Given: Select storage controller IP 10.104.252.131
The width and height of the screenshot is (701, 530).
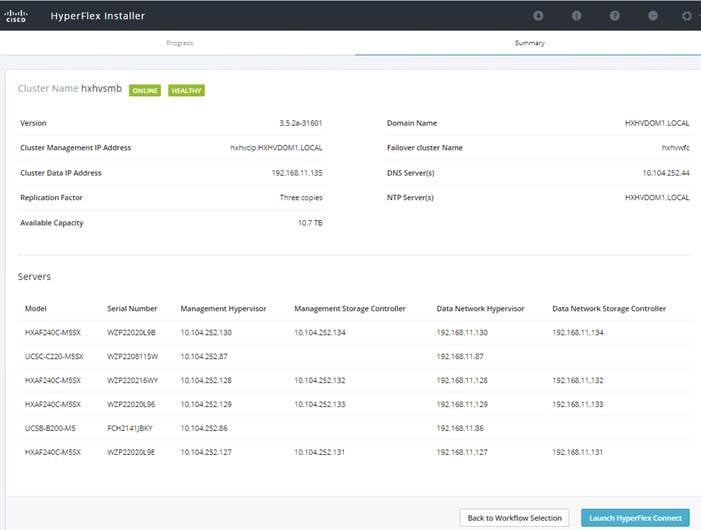Looking at the screenshot, I should pyautogui.click(x=319, y=452).
